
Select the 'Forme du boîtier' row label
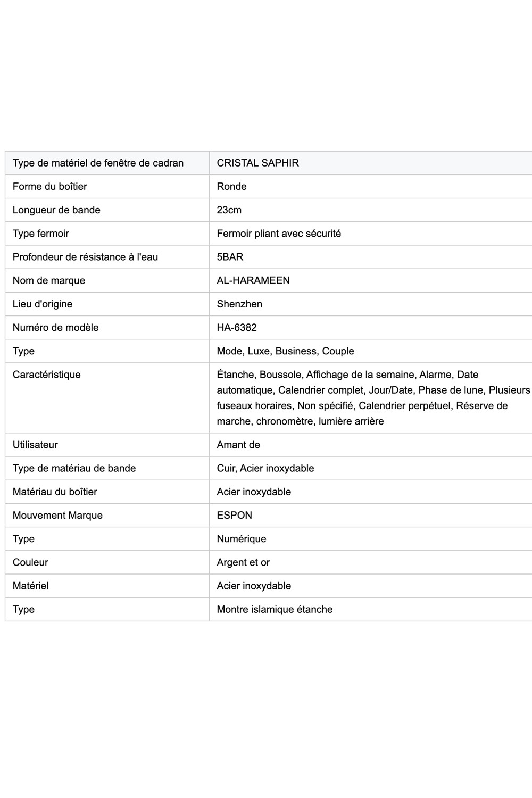coord(49,186)
